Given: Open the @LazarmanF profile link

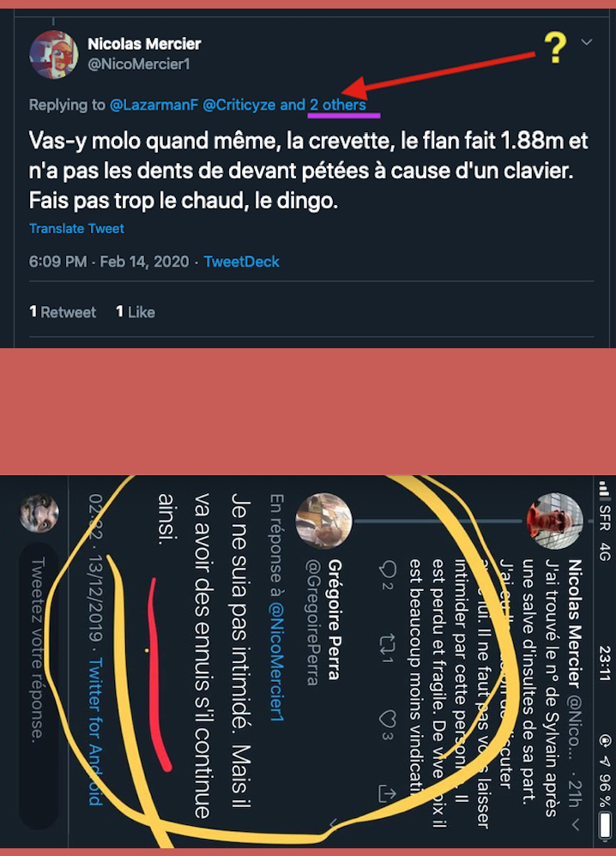Looking at the screenshot, I should click(x=154, y=105).
